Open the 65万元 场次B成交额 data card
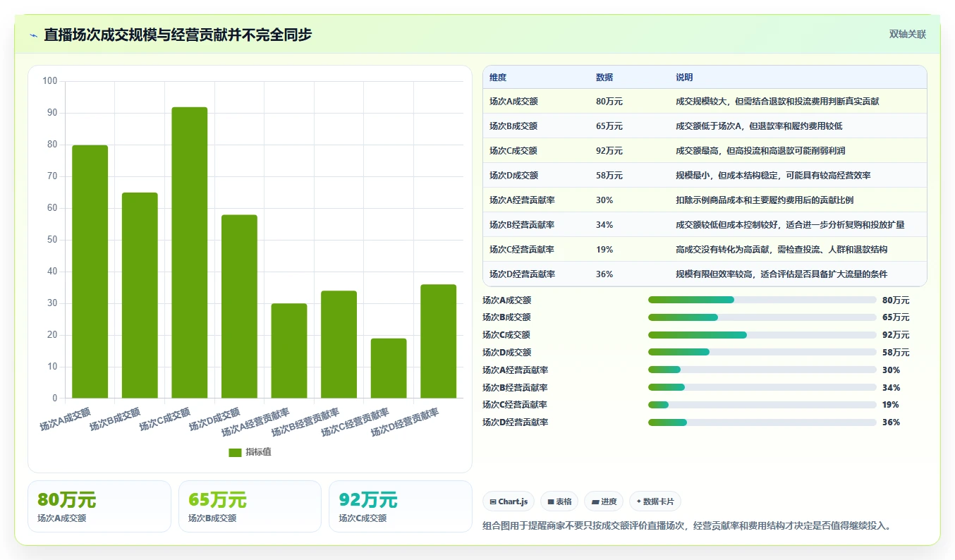The width and height of the screenshot is (955, 560). click(x=250, y=506)
